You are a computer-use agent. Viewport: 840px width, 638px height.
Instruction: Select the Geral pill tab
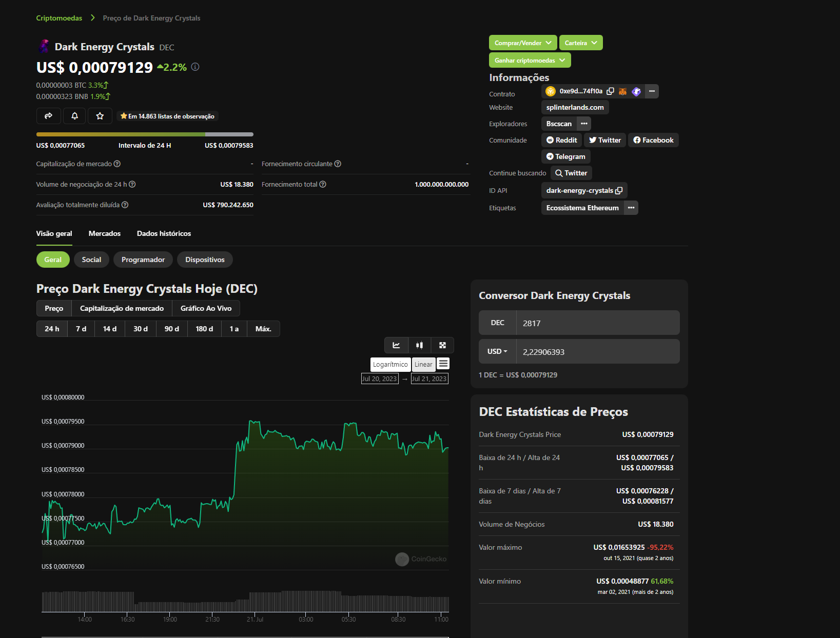[x=53, y=260]
